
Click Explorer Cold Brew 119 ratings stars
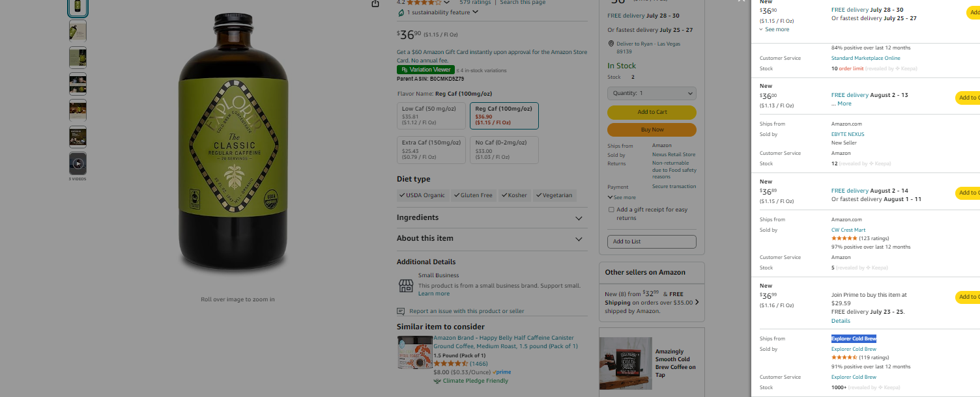pyautogui.click(x=844, y=357)
